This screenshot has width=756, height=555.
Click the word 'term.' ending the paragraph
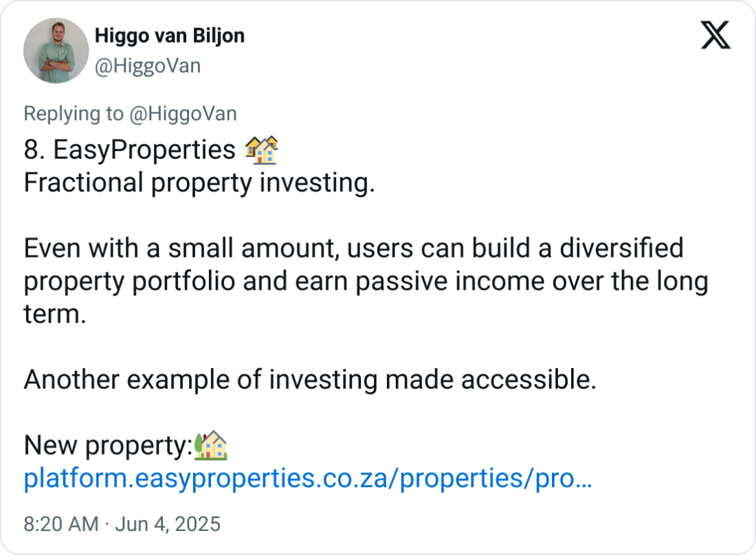tap(55, 315)
